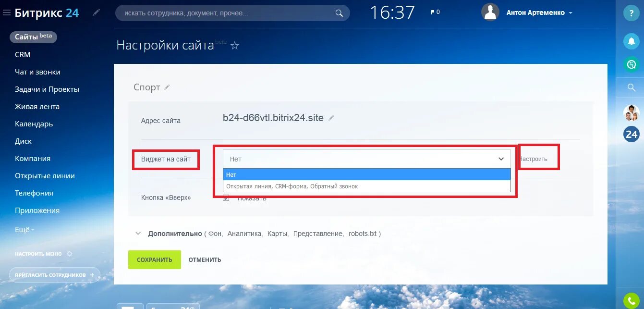
Task: Open the chat messages icon in right sidebar
Action: point(631,64)
